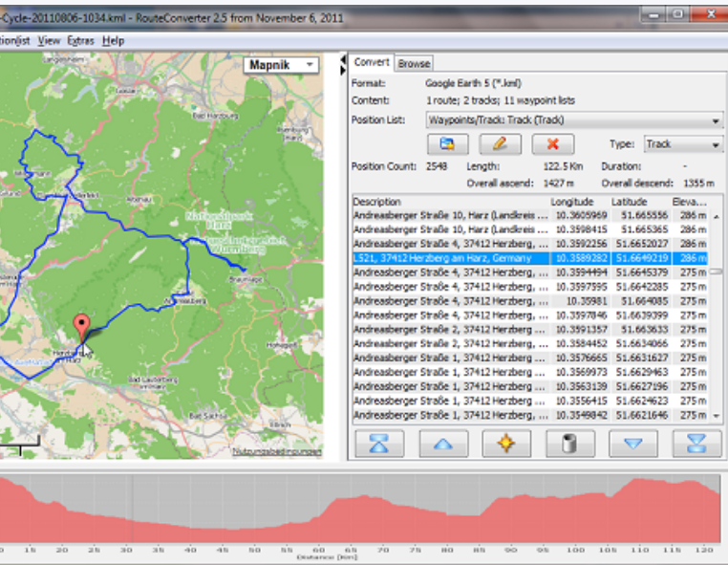Open the Help menu
Image resolution: width=728 pixels, height=565 pixels.
tap(114, 41)
